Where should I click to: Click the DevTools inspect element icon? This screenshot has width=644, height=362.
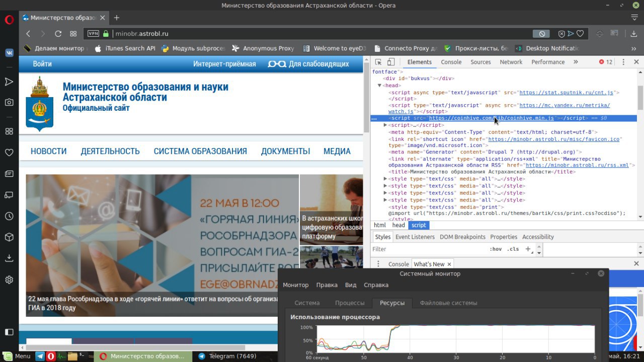coord(378,62)
